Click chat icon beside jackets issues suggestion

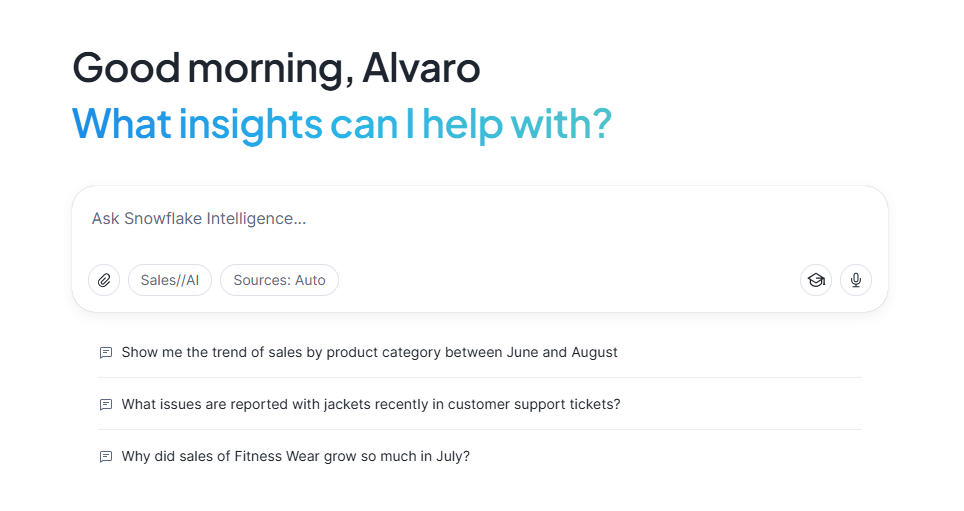[106, 405]
